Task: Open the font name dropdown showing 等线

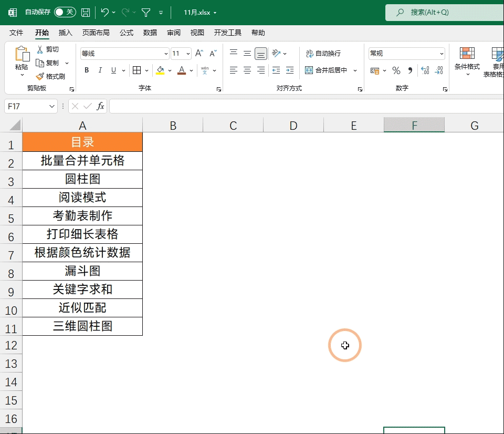Action: click(124, 54)
